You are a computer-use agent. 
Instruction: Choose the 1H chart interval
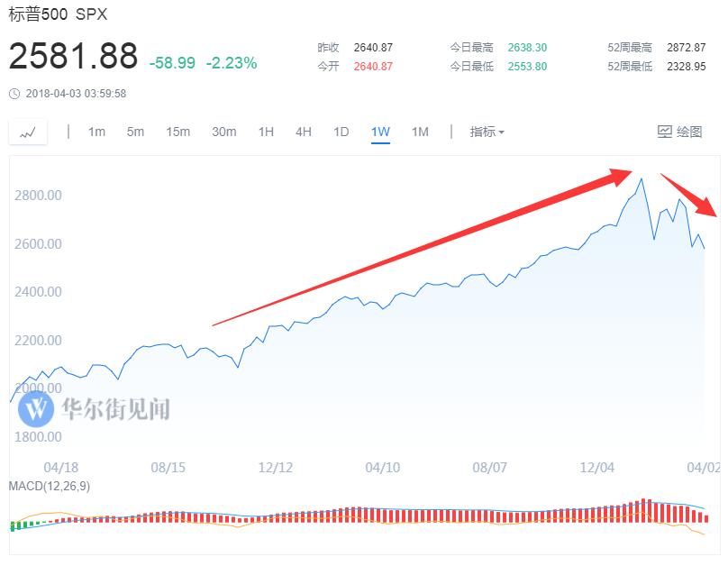(x=266, y=132)
